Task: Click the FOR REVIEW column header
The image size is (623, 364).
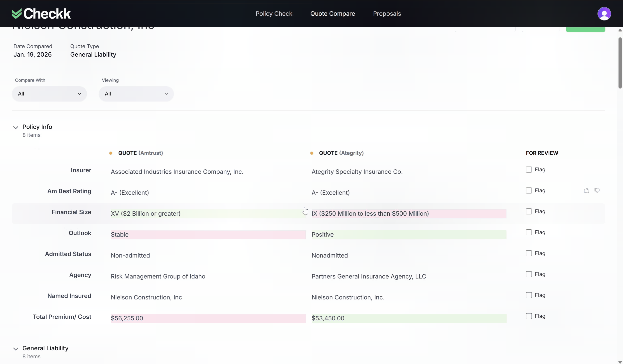Action: (x=542, y=153)
